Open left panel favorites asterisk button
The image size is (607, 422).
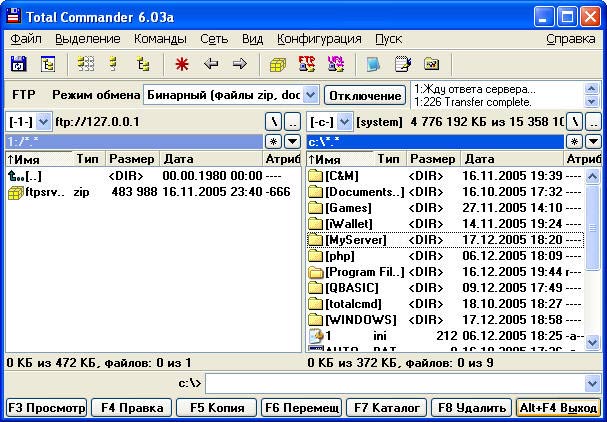(273, 142)
